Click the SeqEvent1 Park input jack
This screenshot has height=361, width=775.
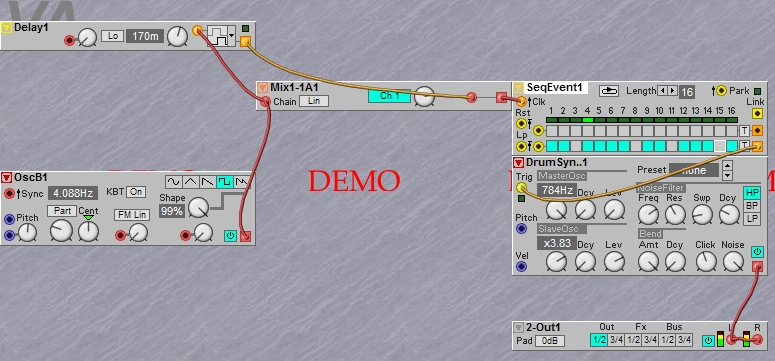coord(721,90)
